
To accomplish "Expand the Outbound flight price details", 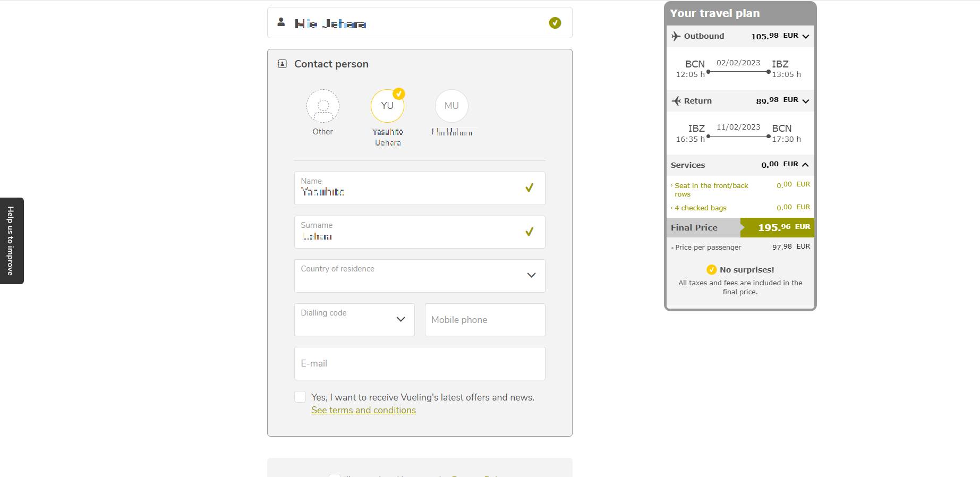I will pyautogui.click(x=805, y=37).
